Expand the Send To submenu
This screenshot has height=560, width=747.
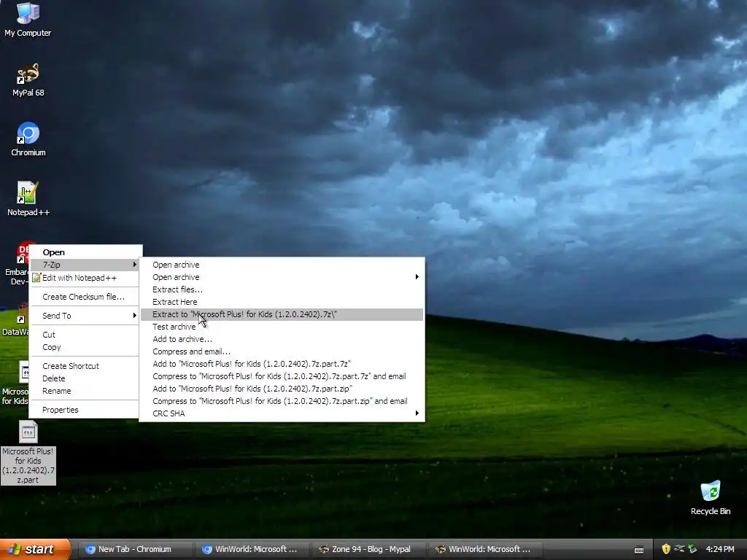[85, 316]
